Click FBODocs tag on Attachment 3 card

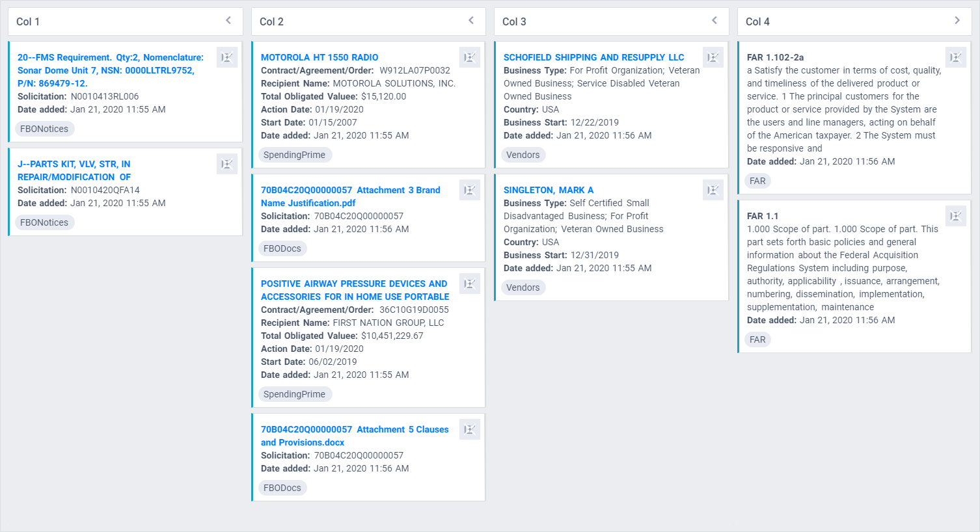pos(282,248)
